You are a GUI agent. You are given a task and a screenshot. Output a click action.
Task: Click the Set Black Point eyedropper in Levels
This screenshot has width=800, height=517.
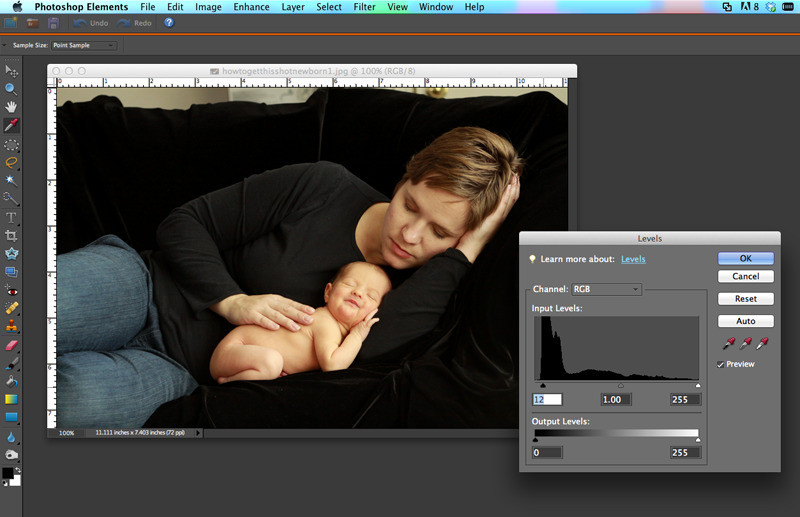(729, 343)
